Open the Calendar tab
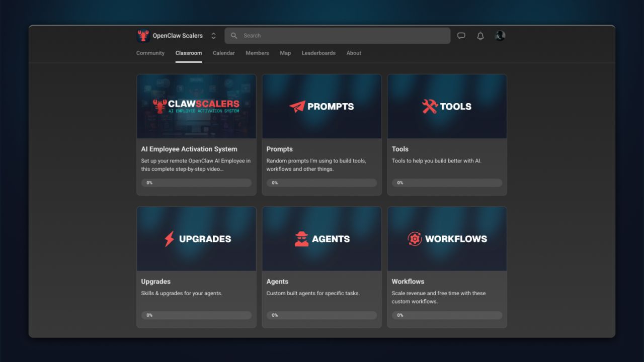The width and height of the screenshot is (644, 362). 224,53
